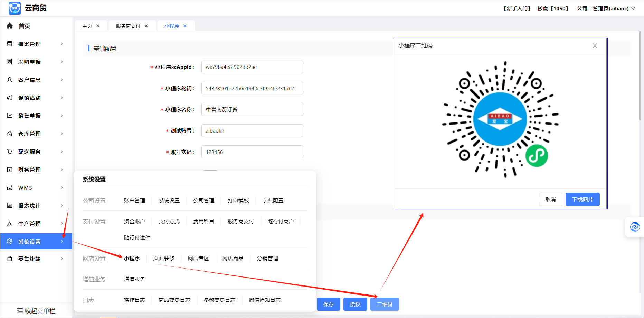This screenshot has height=318, width=644.
Task: Click the 财务管理 icon
Action: coord(10,170)
